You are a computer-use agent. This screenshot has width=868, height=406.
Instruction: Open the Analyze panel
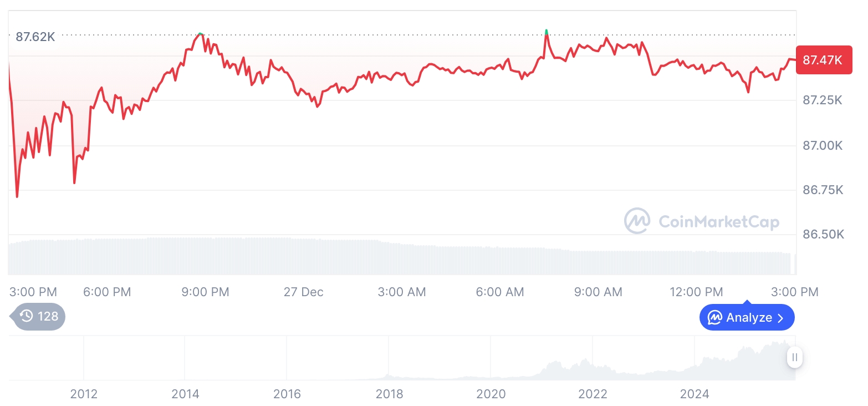coord(747,318)
